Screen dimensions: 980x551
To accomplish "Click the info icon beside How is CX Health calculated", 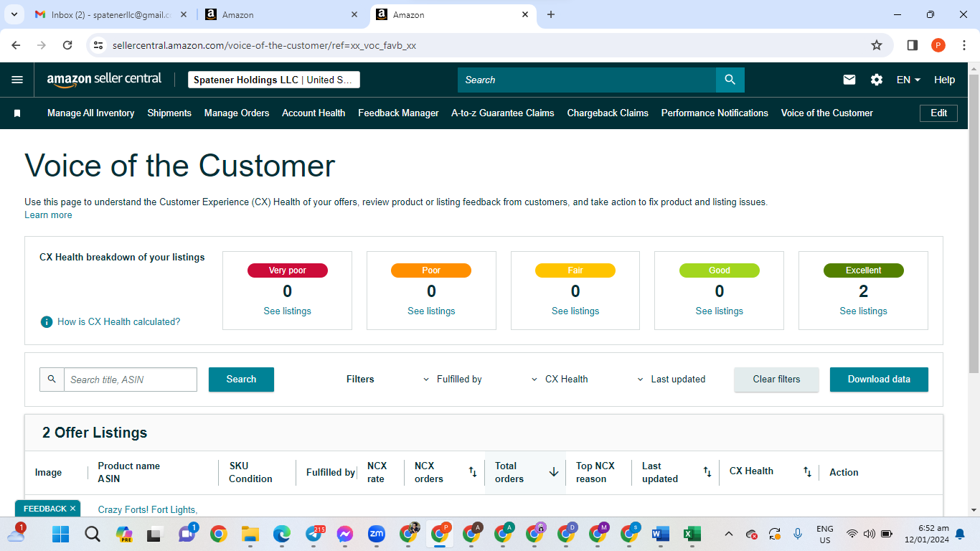I will (47, 321).
